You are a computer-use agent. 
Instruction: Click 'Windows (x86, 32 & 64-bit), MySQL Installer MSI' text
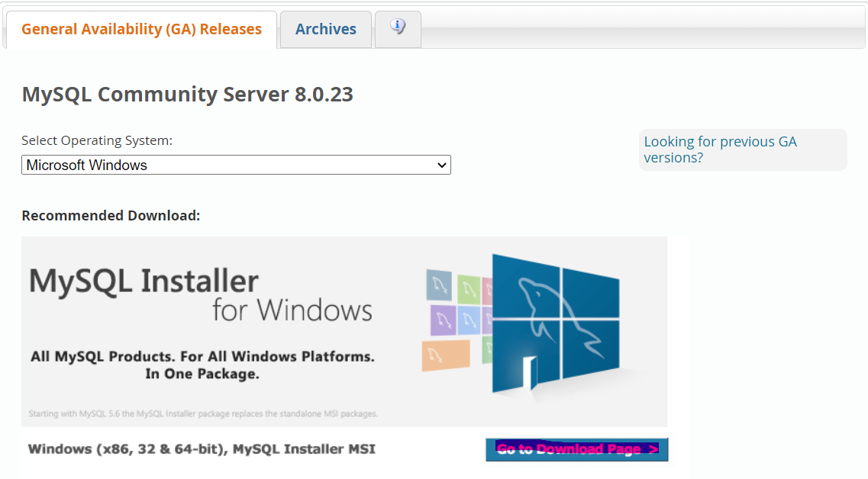(x=202, y=448)
